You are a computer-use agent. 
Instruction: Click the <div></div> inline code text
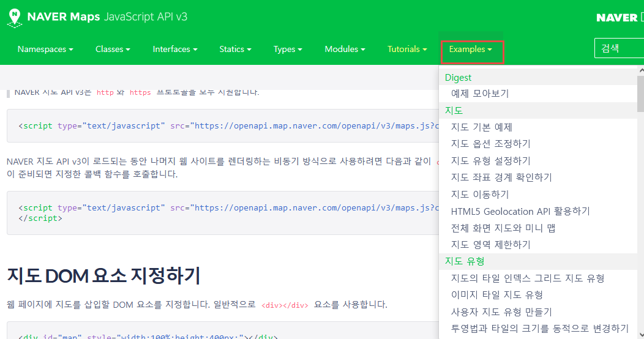click(x=285, y=305)
